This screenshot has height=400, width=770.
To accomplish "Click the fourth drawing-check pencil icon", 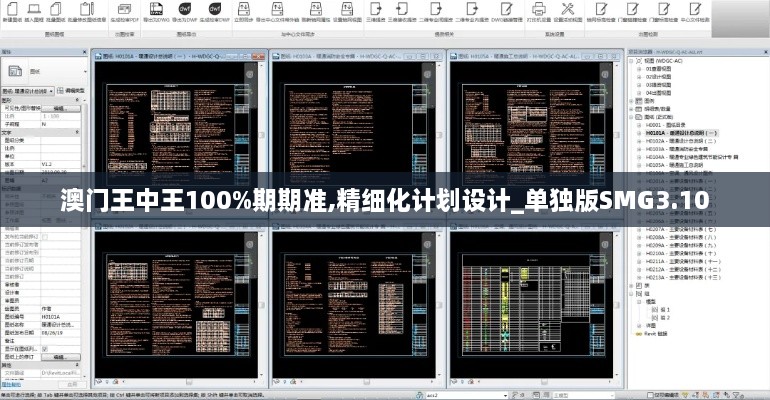I will click(x=695, y=9).
